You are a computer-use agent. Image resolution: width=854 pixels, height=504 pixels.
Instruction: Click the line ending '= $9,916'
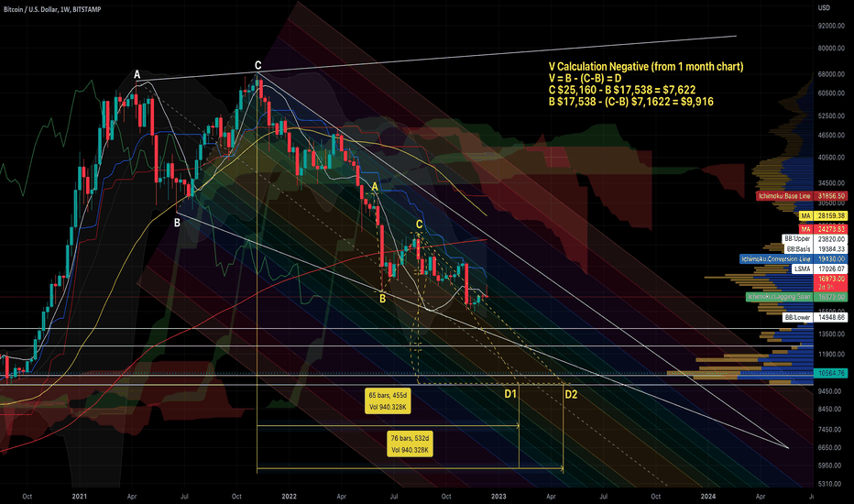[x=630, y=102]
